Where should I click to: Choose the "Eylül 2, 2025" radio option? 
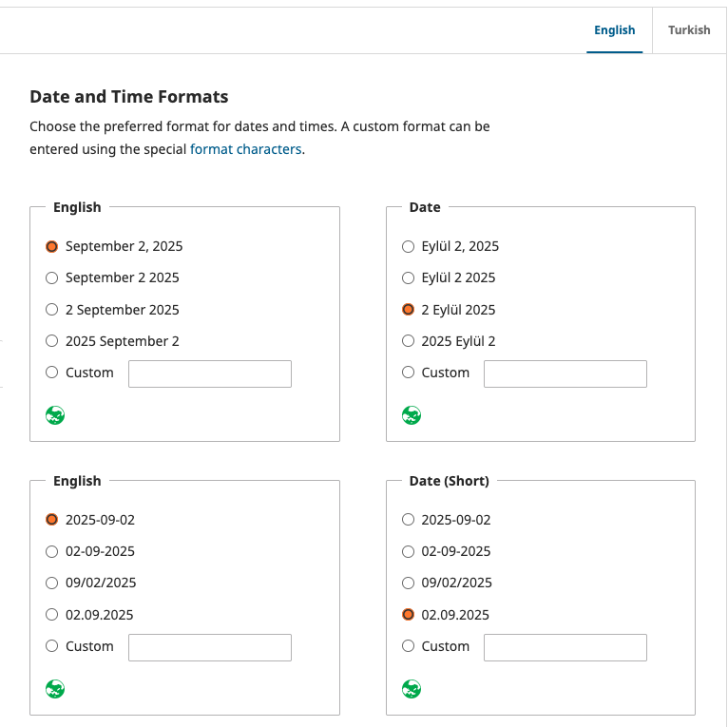pyautogui.click(x=409, y=246)
